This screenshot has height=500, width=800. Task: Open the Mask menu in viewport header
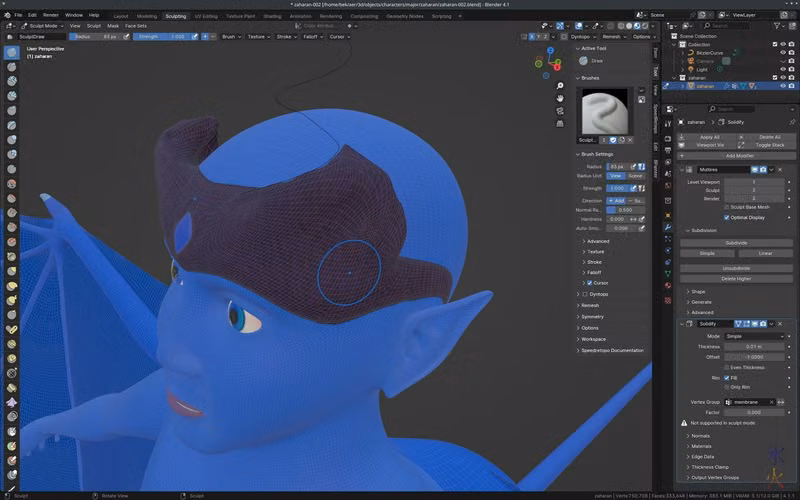pyautogui.click(x=113, y=26)
